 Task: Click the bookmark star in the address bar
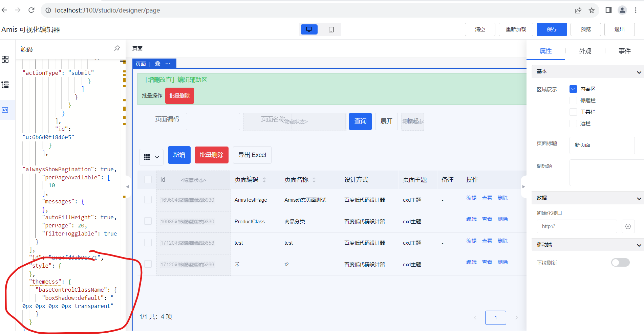[592, 10]
